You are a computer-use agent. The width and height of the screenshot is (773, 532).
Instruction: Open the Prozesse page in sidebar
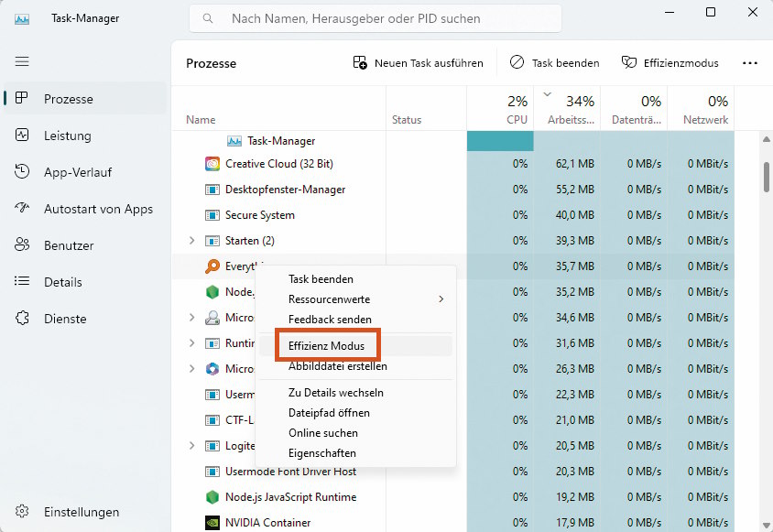coord(85,99)
